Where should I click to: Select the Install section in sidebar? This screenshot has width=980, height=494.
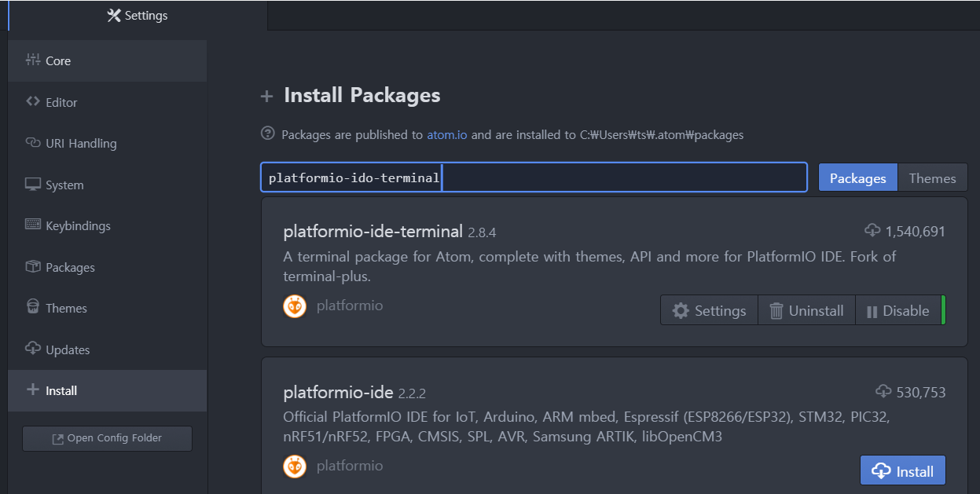[61, 390]
